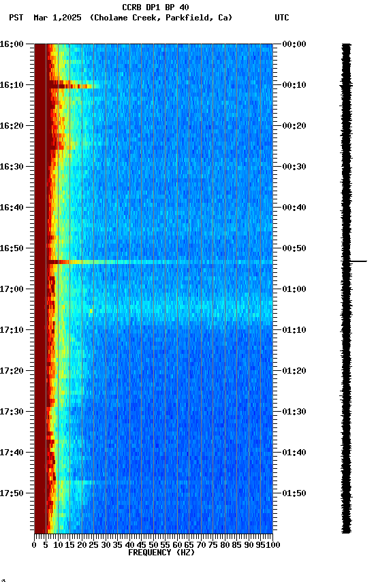Click the '0' frequency axis label
The width and height of the screenshot is (376, 588).
click(34, 545)
